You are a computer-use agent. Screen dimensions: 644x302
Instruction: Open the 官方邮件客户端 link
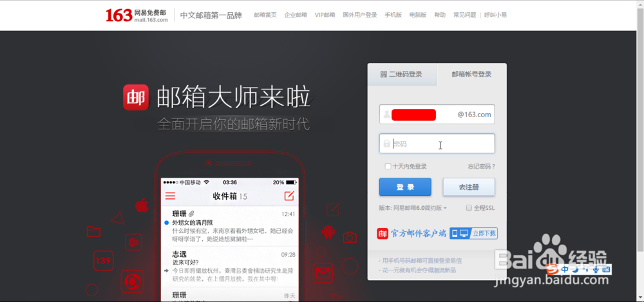(418, 233)
